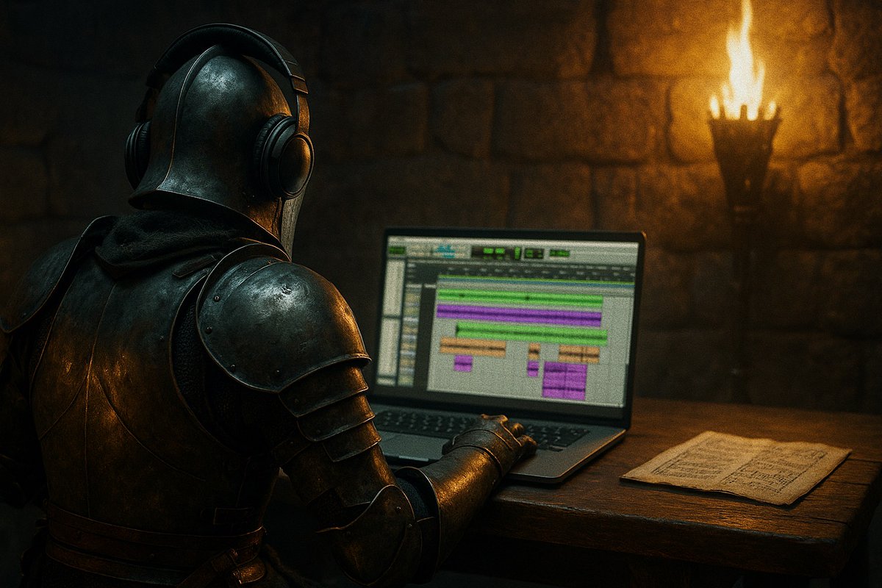Select the narrow purple clip under the middle orange clip
Image resolution: width=882 pixels, height=588 pixels.
click(x=533, y=368)
